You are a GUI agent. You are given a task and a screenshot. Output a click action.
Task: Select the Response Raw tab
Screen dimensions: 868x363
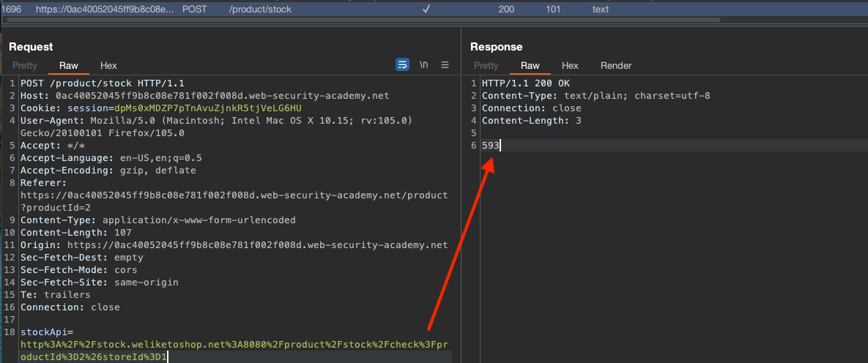click(530, 66)
